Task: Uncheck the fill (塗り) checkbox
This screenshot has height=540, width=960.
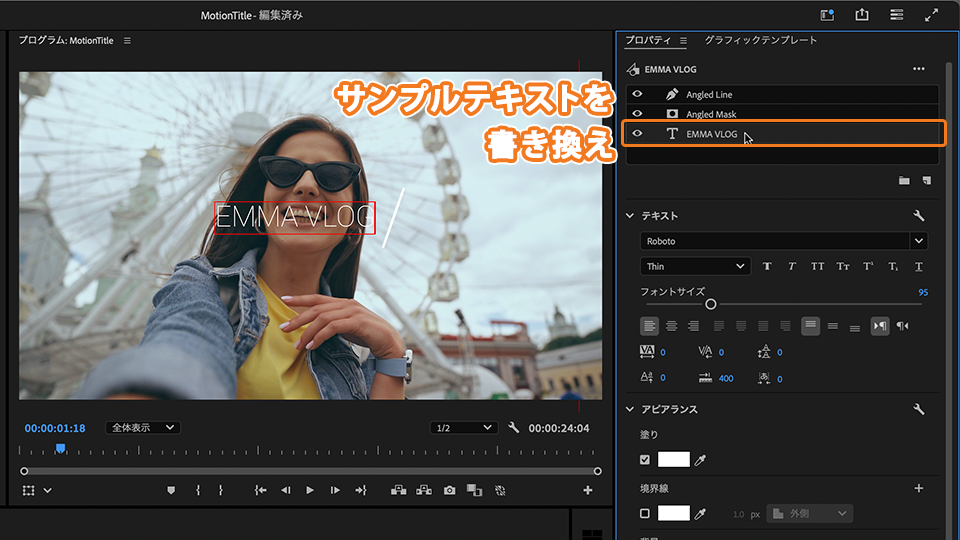Action: pos(645,459)
